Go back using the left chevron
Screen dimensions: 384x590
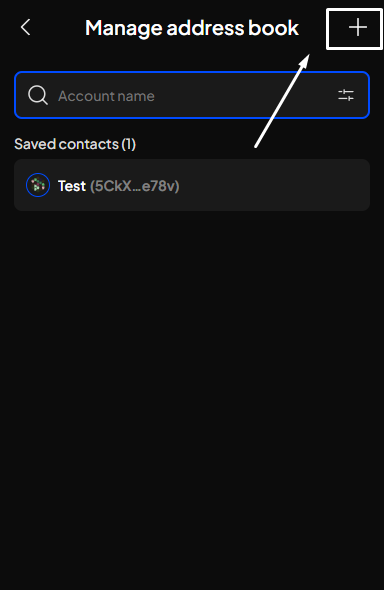coord(26,27)
